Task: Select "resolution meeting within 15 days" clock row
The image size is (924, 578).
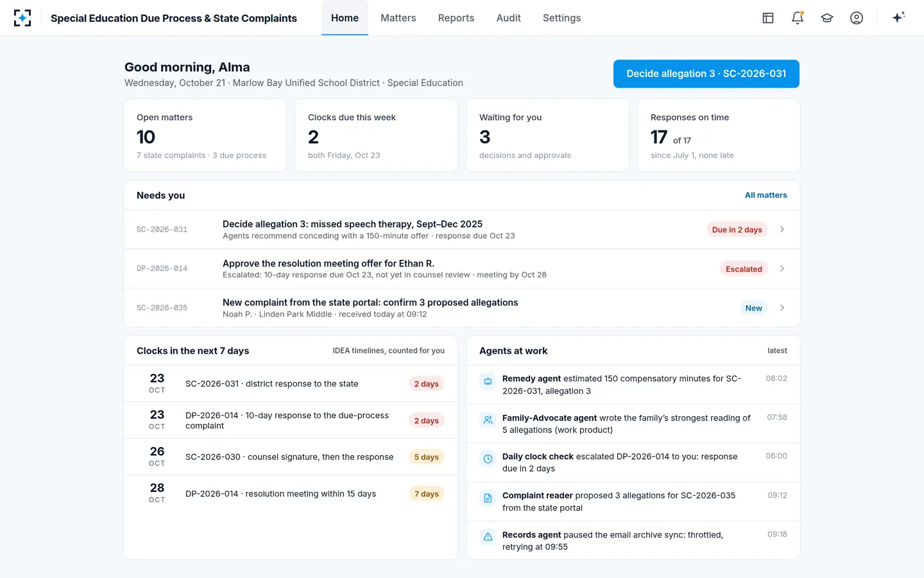Action: (291, 494)
